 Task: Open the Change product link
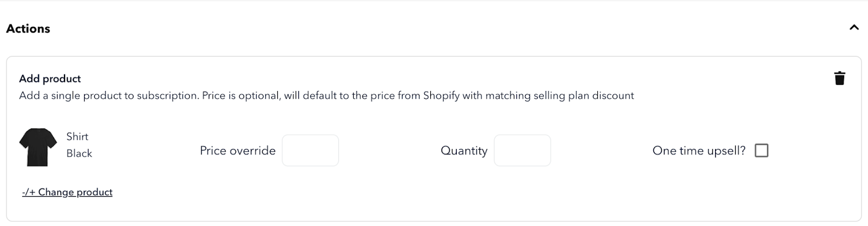click(67, 192)
